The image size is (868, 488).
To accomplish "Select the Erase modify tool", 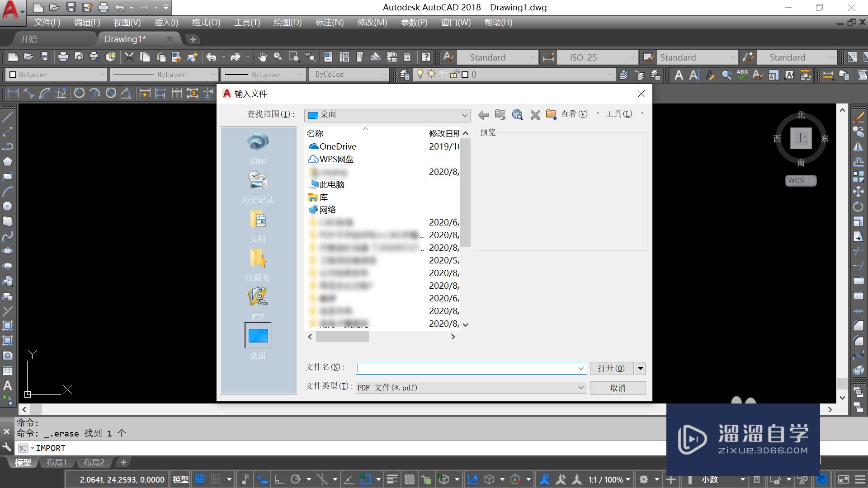I will point(858,117).
